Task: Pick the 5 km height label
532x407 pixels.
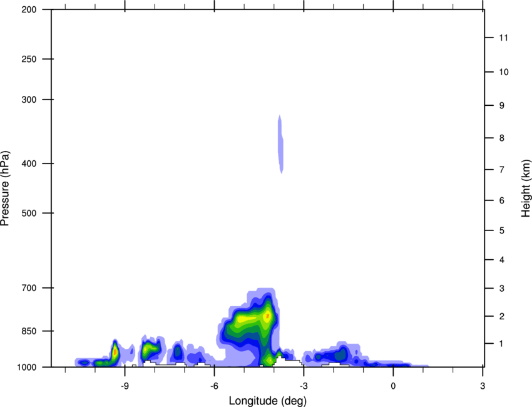Action: [x=502, y=231]
